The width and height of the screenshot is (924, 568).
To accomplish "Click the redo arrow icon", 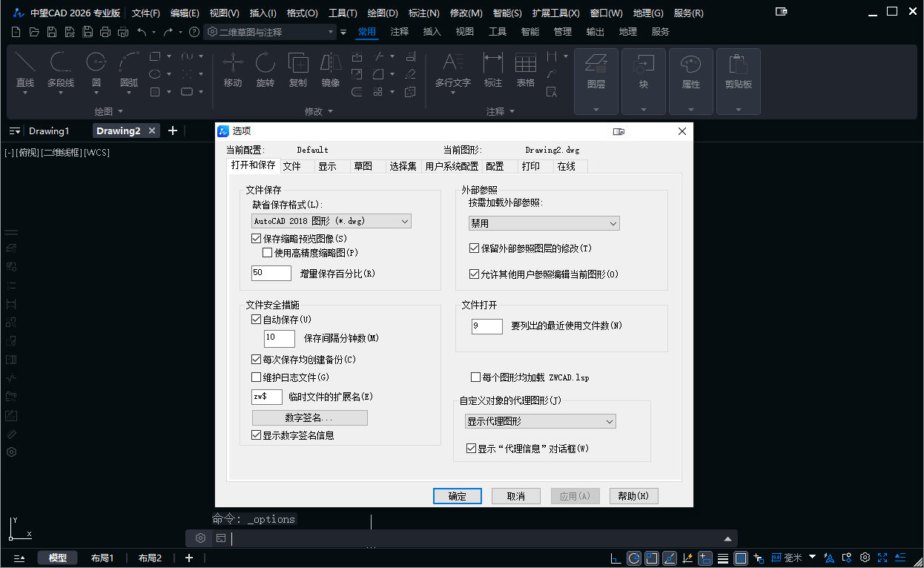I will coord(168,32).
